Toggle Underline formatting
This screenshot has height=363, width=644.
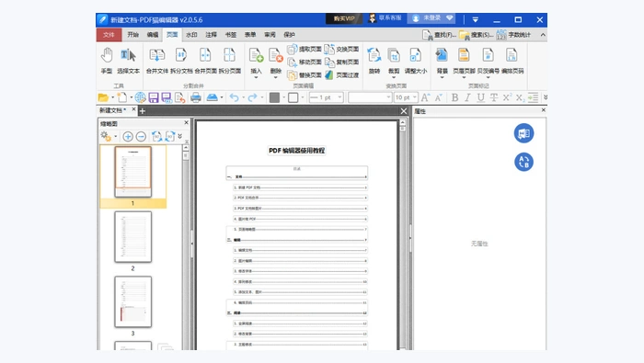click(x=480, y=97)
